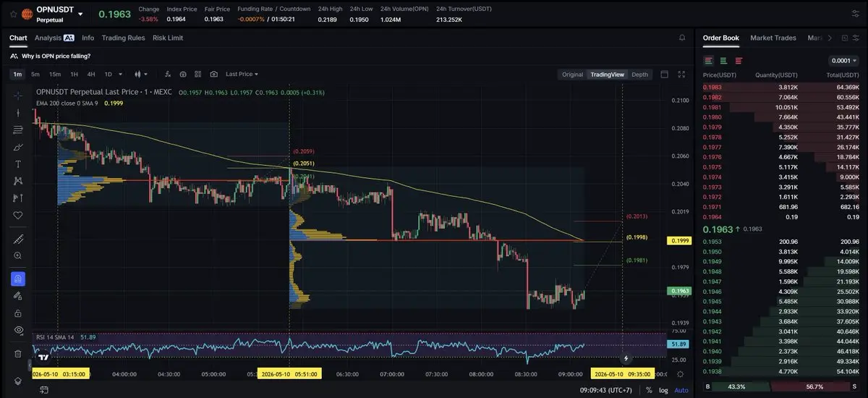Image resolution: width=868 pixels, height=398 pixels.
Task: Open time axis settings gear icon
Action: click(x=681, y=373)
